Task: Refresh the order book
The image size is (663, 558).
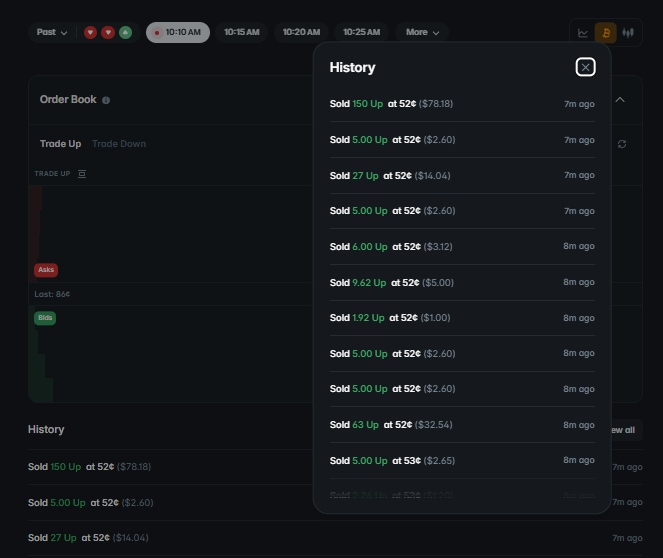Action: [622, 144]
